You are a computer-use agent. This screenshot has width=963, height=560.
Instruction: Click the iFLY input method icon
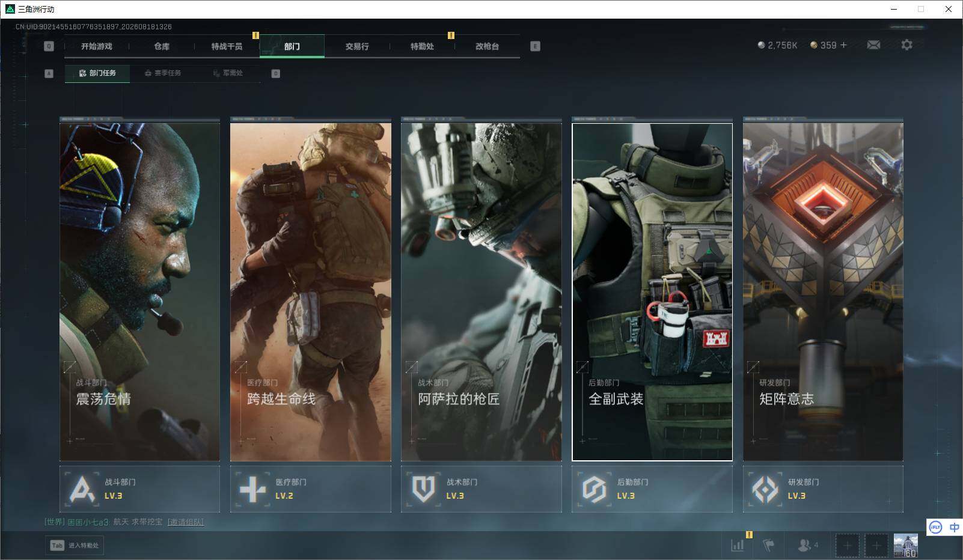coord(935,527)
